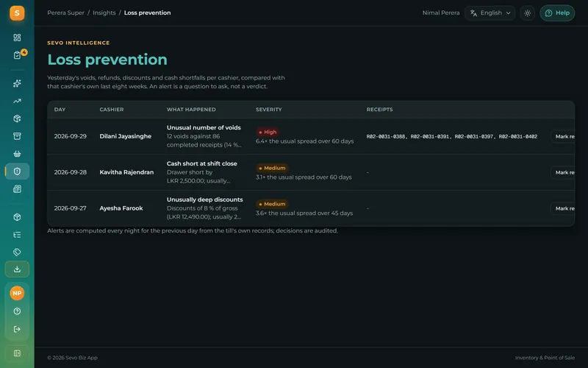Open the clipboard tasks icon with badge
588x368 pixels.
coord(17,55)
